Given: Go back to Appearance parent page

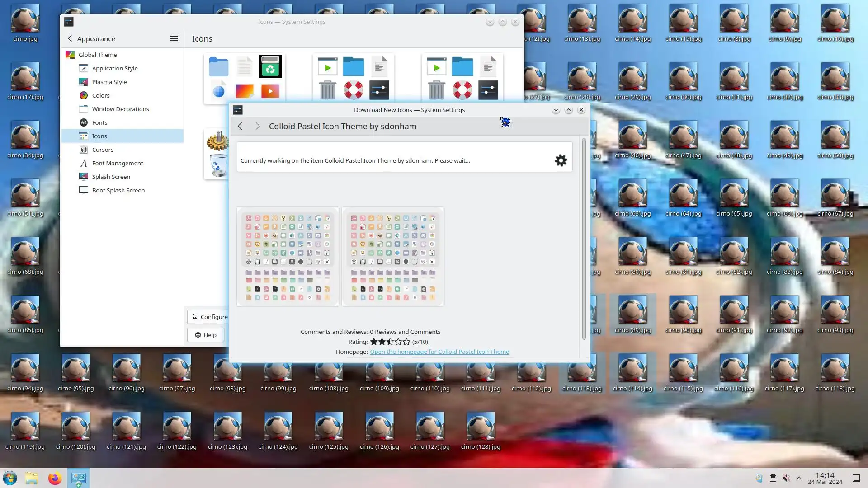Looking at the screenshot, I should [70, 38].
